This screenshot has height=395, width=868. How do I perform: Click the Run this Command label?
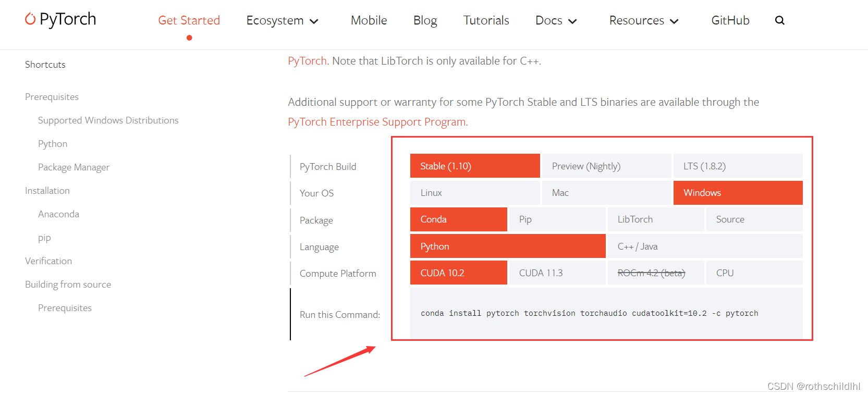(340, 315)
